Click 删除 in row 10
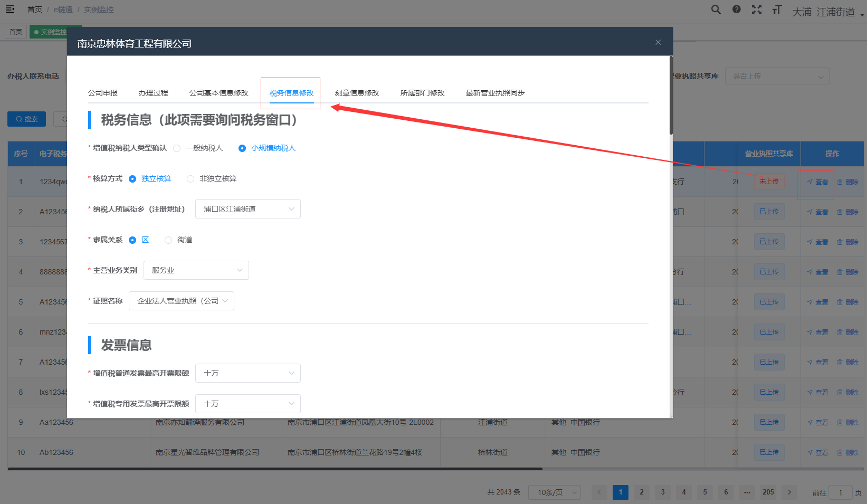Screen dimensions: 867x504 coord(847,452)
